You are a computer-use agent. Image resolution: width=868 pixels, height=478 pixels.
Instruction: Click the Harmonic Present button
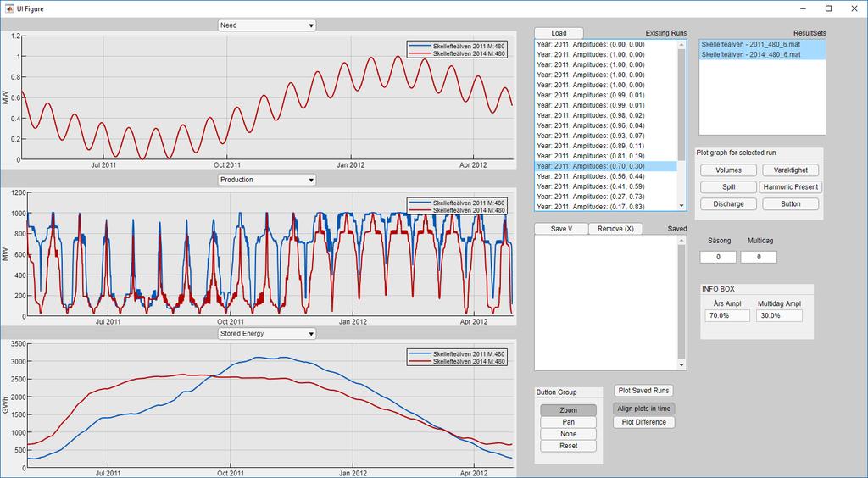[791, 187]
